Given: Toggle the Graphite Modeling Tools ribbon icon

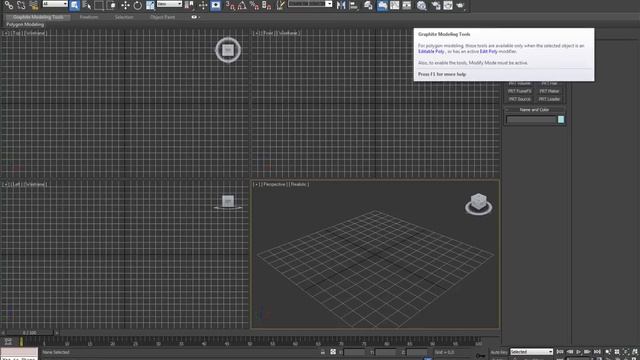Looking at the screenshot, I should [x=382, y=5].
